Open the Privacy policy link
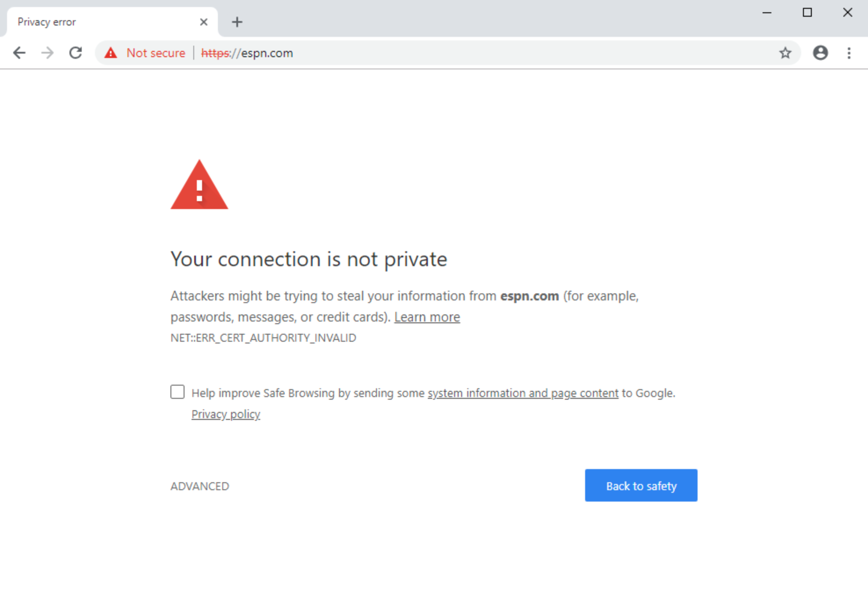This screenshot has height=614, width=868. click(x=226, y=414)
